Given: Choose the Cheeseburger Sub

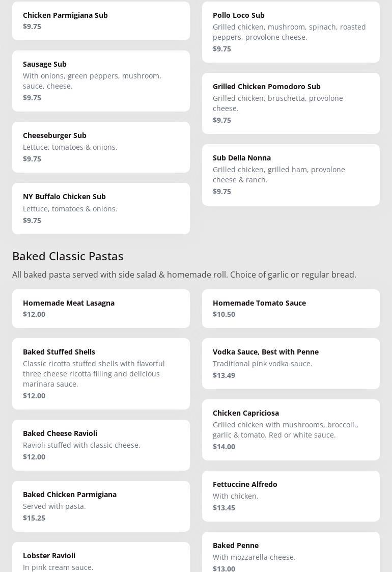Looking at the screenshot, I should 101,147.
